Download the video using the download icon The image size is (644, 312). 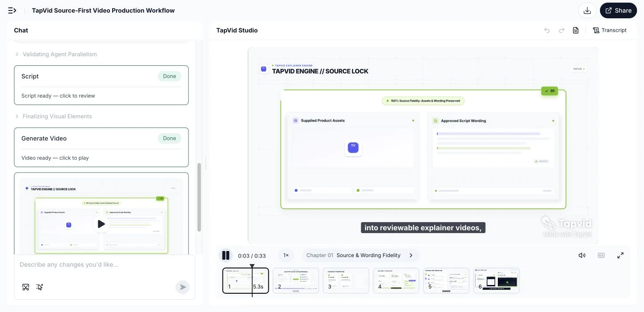[x=587, y=10]
